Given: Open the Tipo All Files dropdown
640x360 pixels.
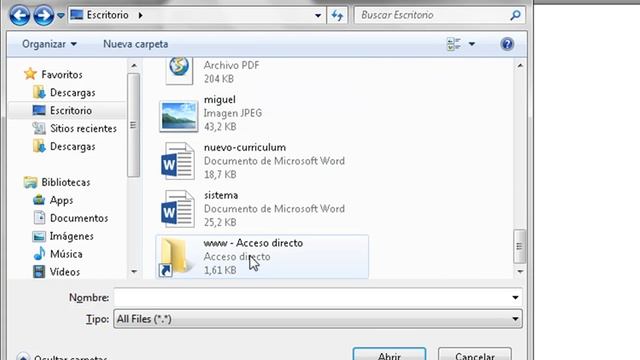Looking at the screenshot, I should coord(318,319).
